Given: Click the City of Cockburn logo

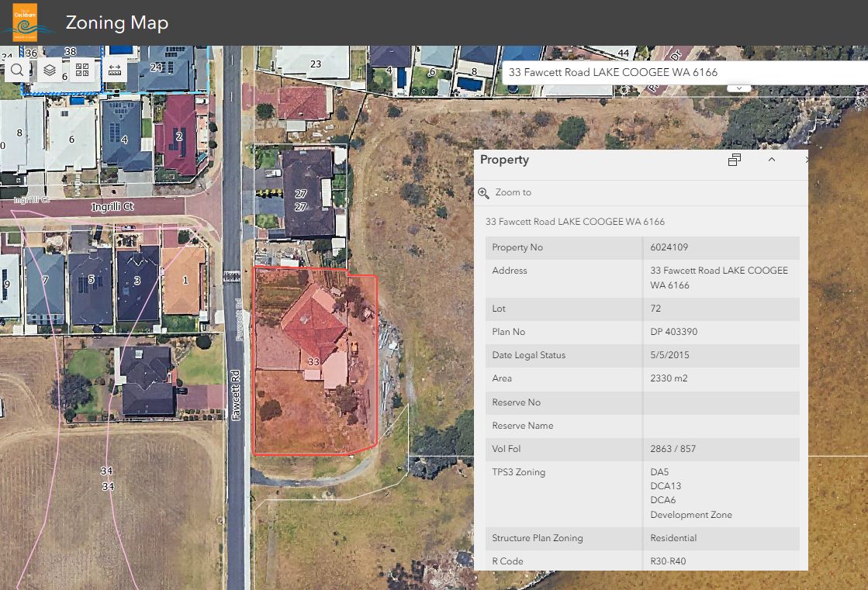Looking at the screenshot, I should [x=26, y=23].
